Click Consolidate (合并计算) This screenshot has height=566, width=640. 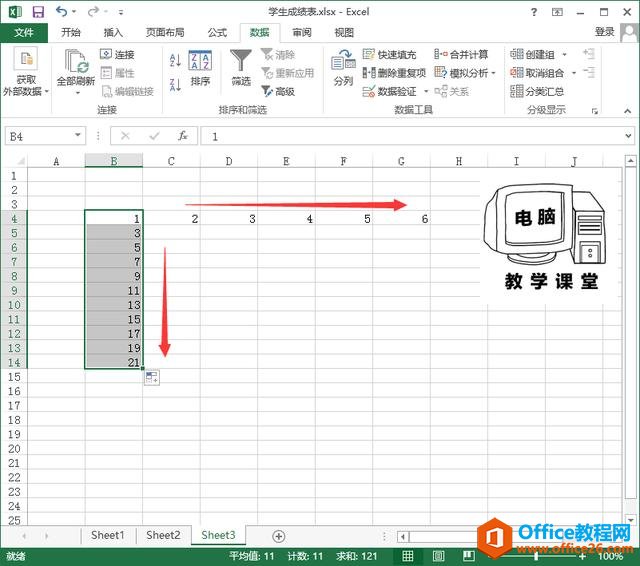[461, 54]
